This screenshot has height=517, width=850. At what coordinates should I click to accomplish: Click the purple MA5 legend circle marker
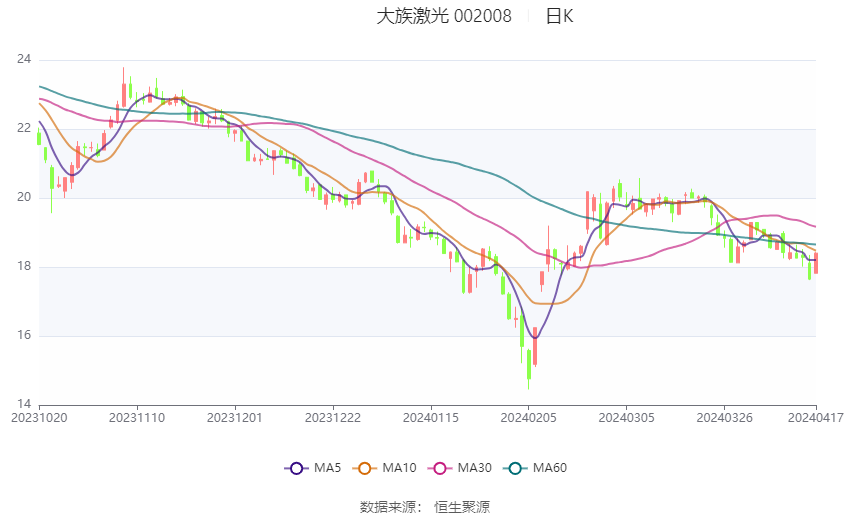click(x=295, y=468)
